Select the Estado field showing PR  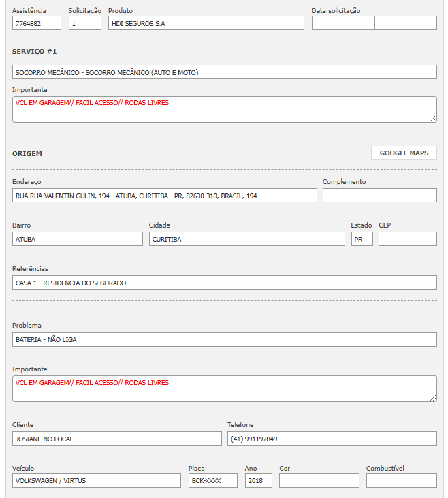coord(362,239)
